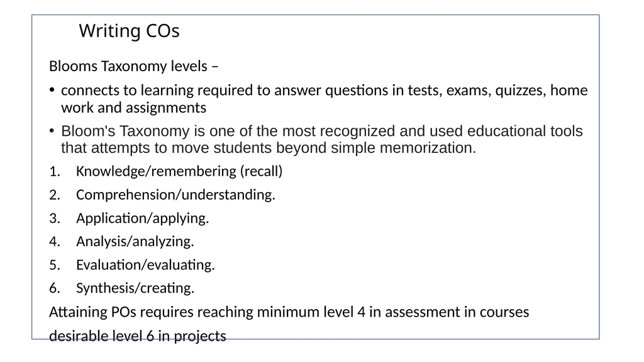The height and width of the screenshot is (362, 644).
Task: Select list item 'Comprehension/understanding.'
Action: pyautogui.click(x=175, y=195)
